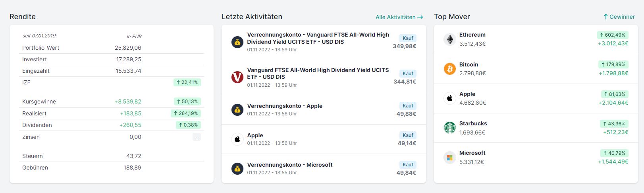This screenshot has width=644, height=193.
Task: Toggle the Gewinner sort in Top Mover
Action: click(619, 17)
